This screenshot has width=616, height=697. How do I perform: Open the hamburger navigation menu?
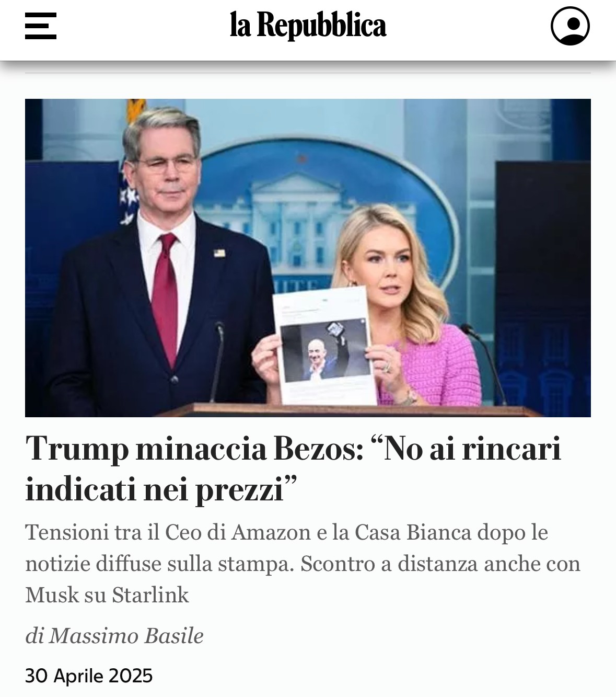click(41, 26)
